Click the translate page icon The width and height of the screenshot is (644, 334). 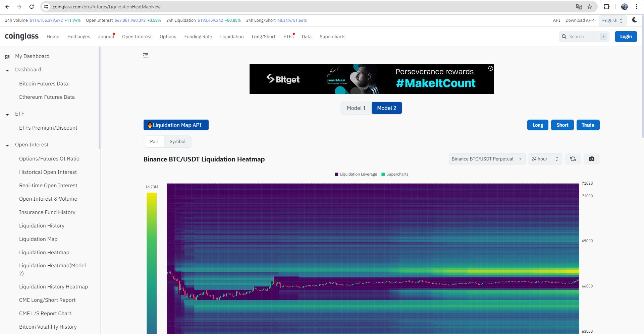pos(579,7)
